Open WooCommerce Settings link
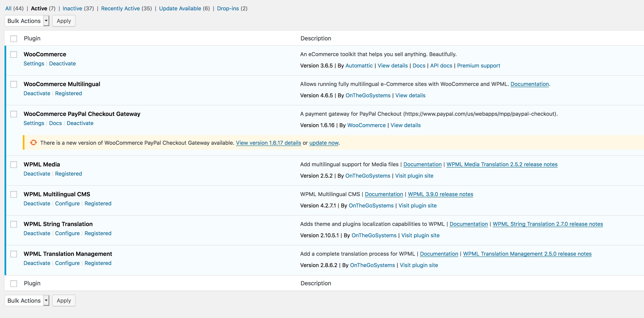644x318 pixels. click(x=34, y=64)
